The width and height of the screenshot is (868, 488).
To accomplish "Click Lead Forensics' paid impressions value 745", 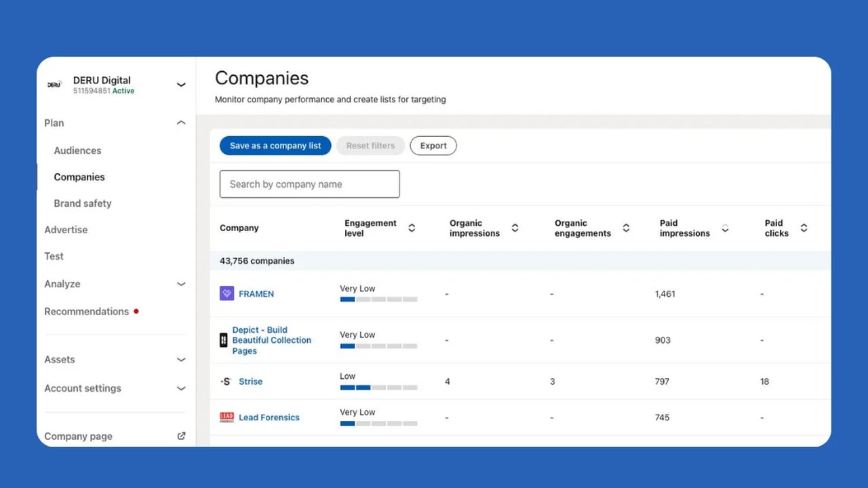I will point(662,418).
